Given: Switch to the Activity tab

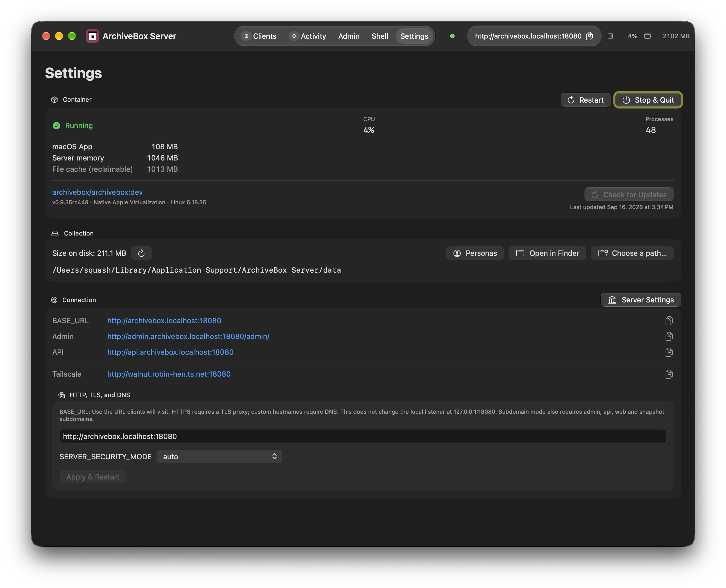Looking at the screenshot, I should click(308, 36).
